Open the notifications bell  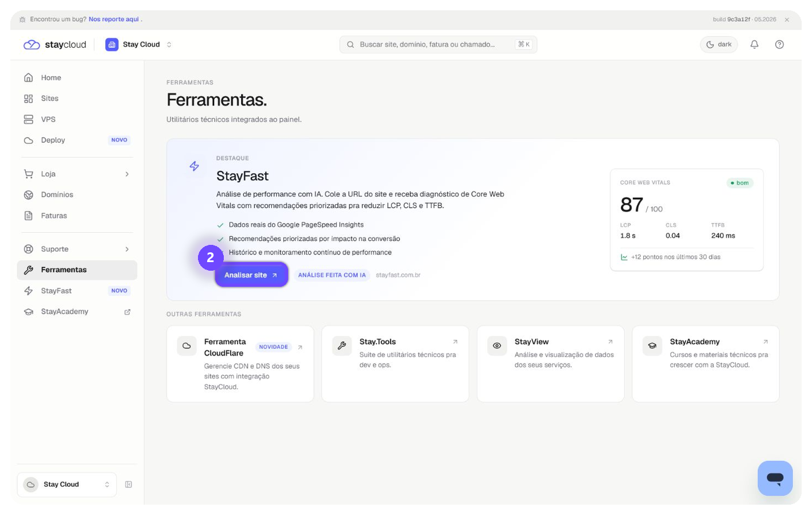point(754,44)
